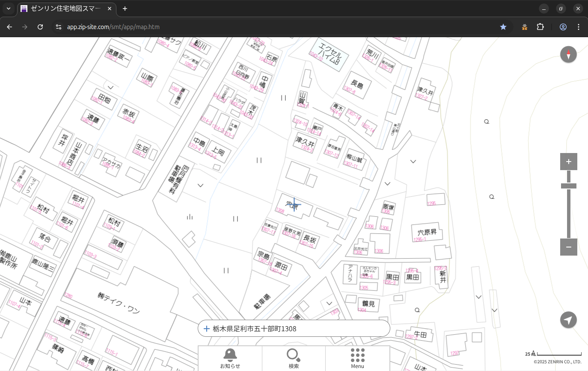Image resolution: width=588 pixels, height=371 pixels.
Task: Go back to previous page
Action: tap(9, 27)
